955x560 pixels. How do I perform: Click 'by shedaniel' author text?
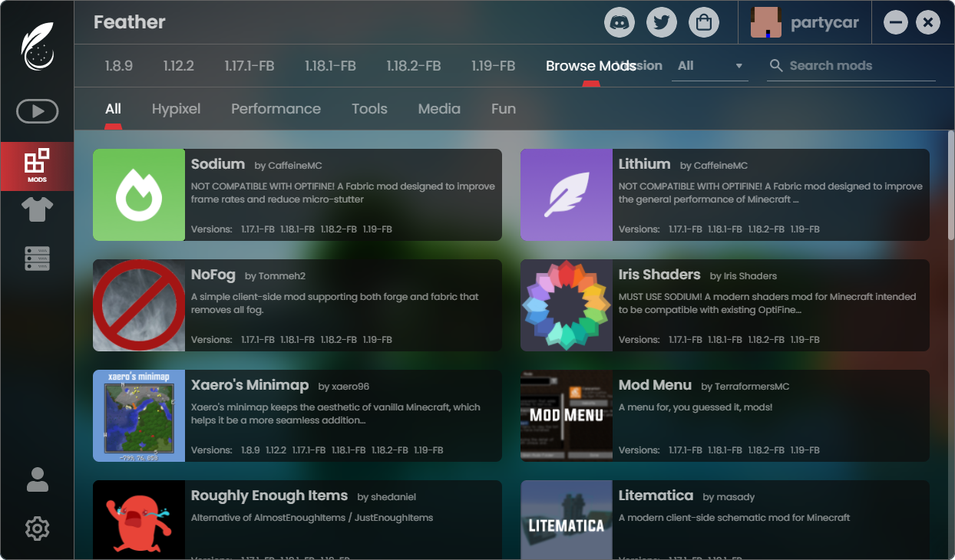point(387,497)
